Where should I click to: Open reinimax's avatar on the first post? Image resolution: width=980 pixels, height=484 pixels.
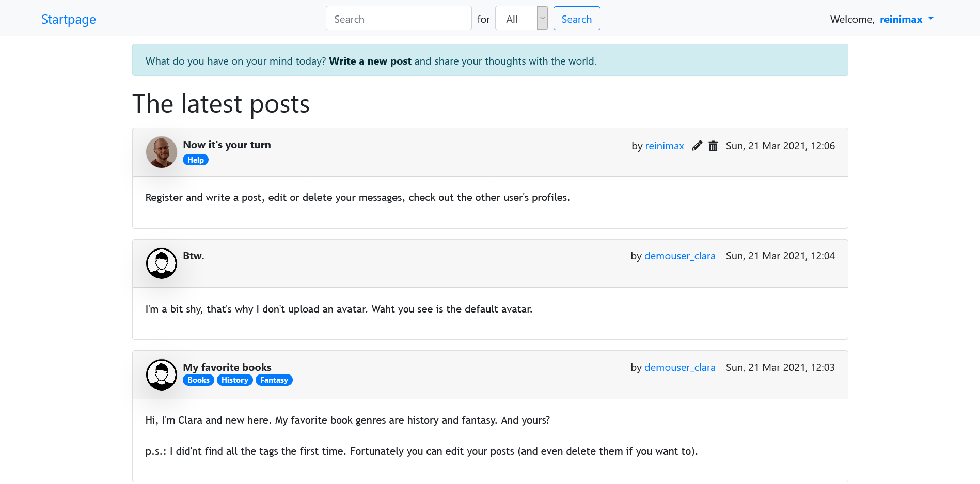161,152
